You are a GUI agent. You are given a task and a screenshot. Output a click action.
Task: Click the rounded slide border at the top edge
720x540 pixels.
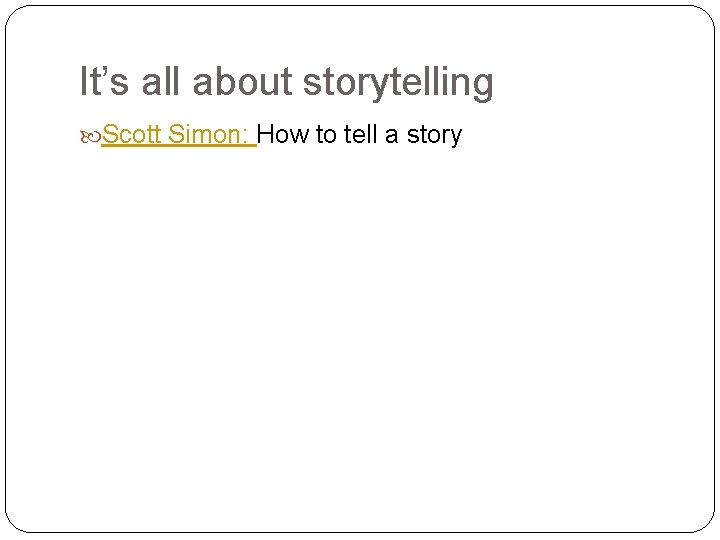pos(360,6)
